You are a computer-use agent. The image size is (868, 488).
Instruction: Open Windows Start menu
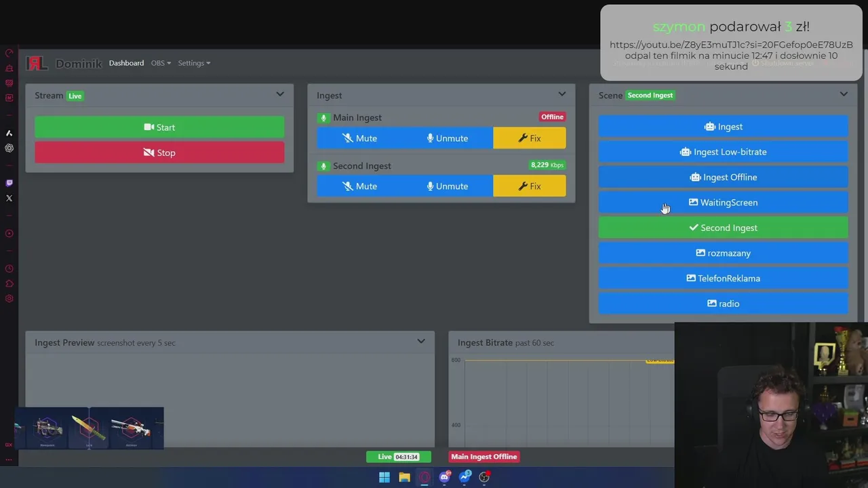[384, 477]
